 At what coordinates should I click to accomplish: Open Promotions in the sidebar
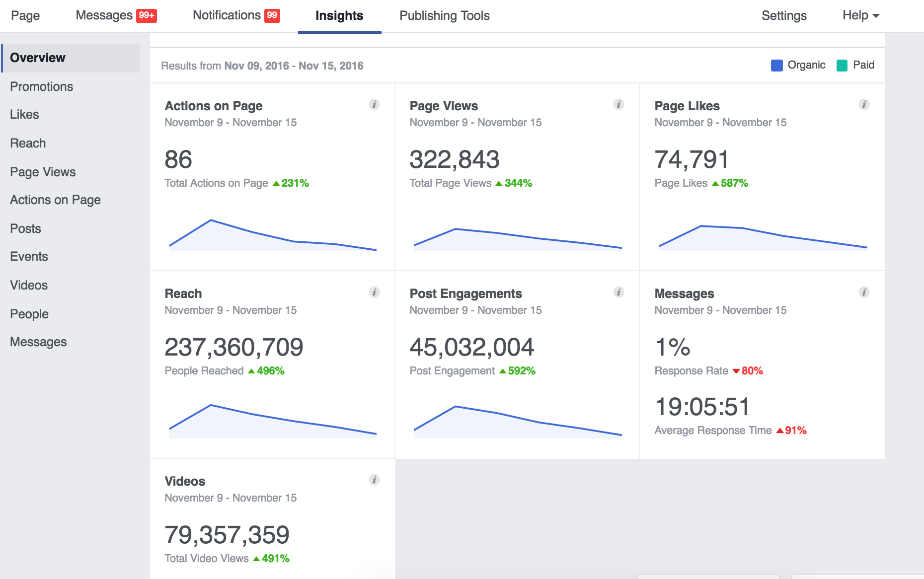(x=42, y=86)
